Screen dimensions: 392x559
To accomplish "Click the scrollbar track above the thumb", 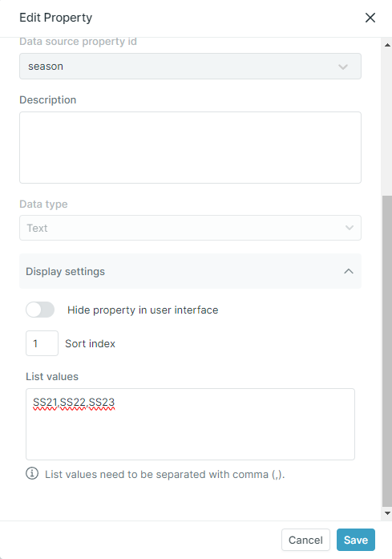I will (x=387, y=122).
